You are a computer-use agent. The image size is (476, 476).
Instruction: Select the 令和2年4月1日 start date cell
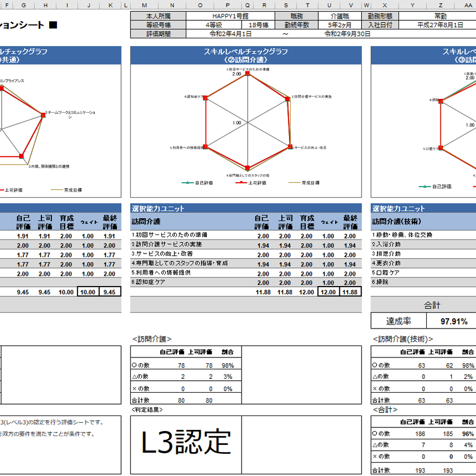[x=230, y=34]
